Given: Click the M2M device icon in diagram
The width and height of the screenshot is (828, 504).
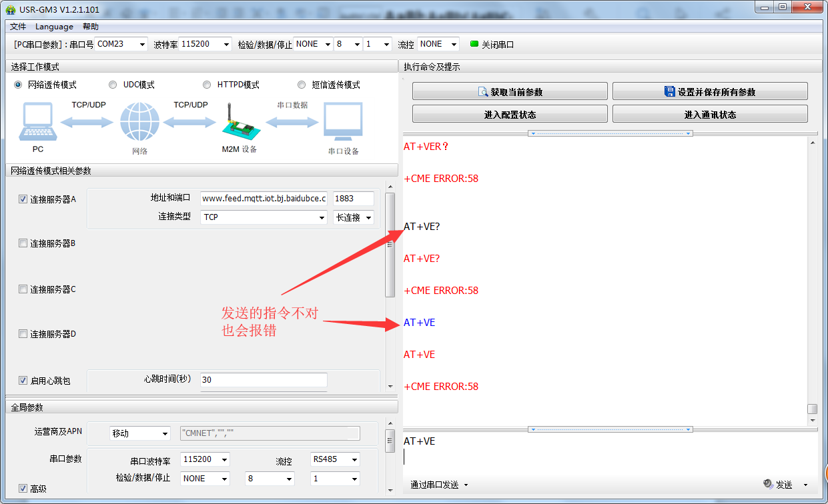Looking at the screenshot, I should click(x=238, y=122).
